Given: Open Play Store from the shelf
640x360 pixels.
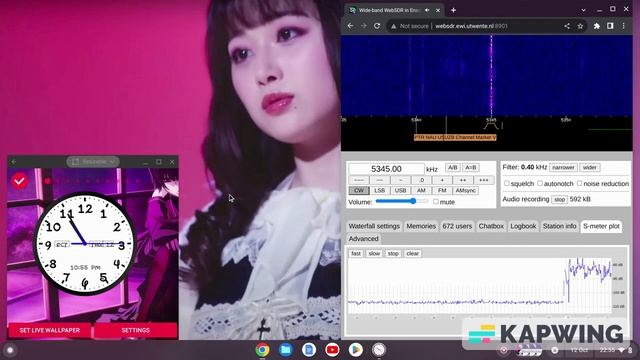Looking at the screenshot, I should (x=356, y=350).
